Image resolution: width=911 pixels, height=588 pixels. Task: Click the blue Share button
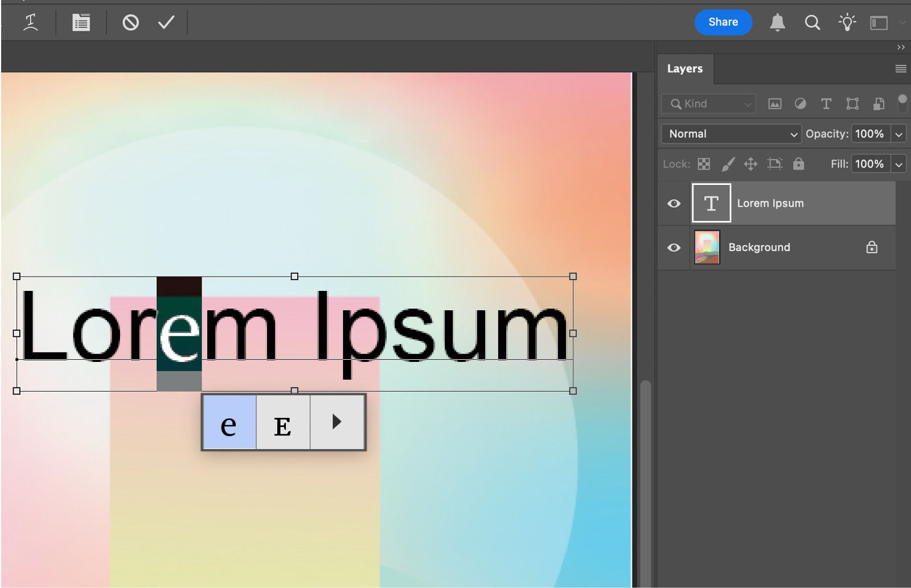tap(723, 22)
